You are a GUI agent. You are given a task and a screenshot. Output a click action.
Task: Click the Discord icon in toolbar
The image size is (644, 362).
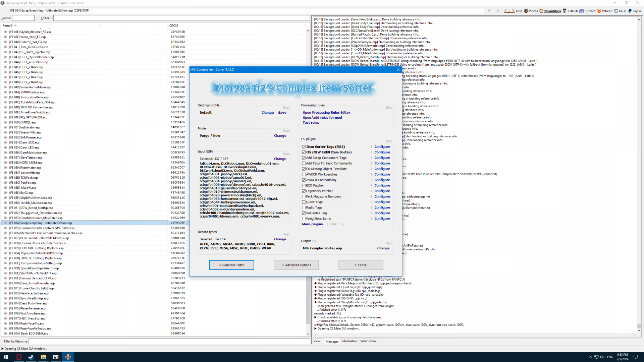582,11
